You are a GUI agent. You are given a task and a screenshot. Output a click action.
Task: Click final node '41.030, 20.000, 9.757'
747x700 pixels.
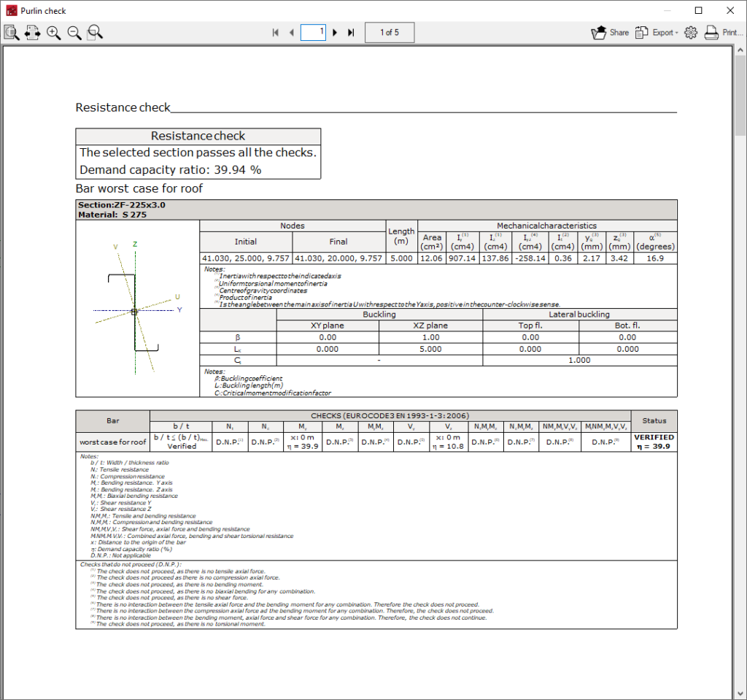tap(338, 258)
